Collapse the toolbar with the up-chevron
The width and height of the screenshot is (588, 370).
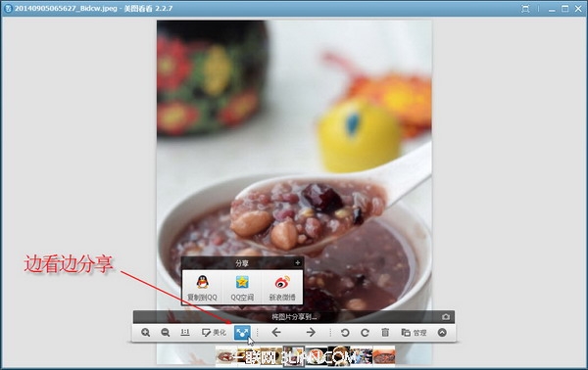(442, 332)
